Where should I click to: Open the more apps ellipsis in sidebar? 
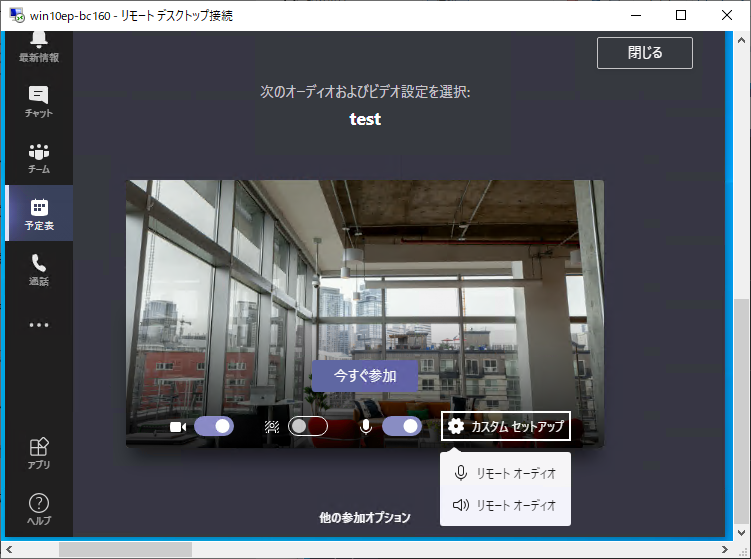point(39,325)
